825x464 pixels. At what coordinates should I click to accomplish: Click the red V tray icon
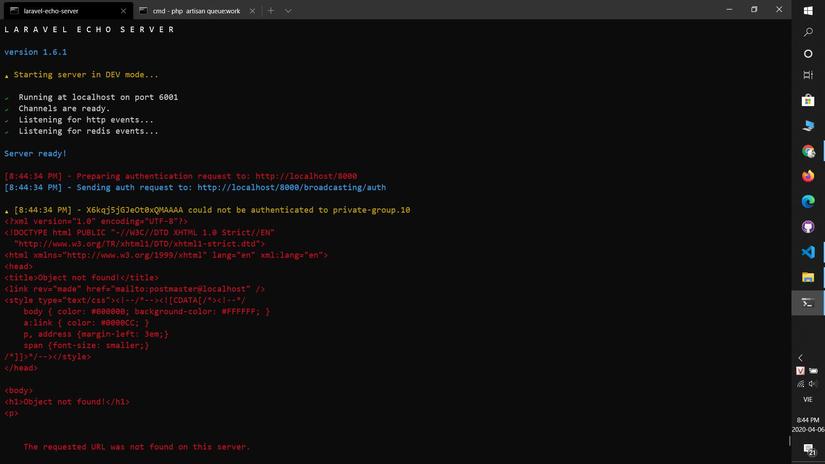[800, 371]
